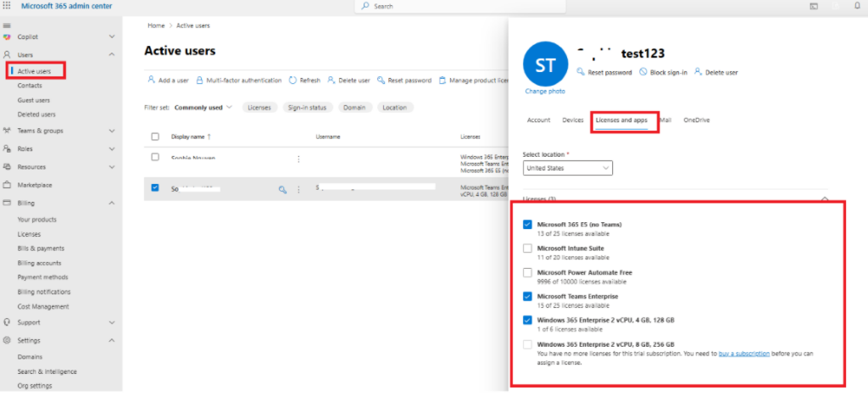Click the Add a user icon
The height and width of the screenshot is (413, 868).
151,81
